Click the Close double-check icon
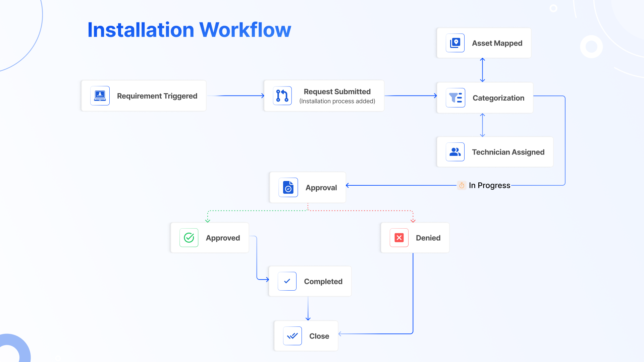Viewport: 644px width, 362px height. point(292,336)
